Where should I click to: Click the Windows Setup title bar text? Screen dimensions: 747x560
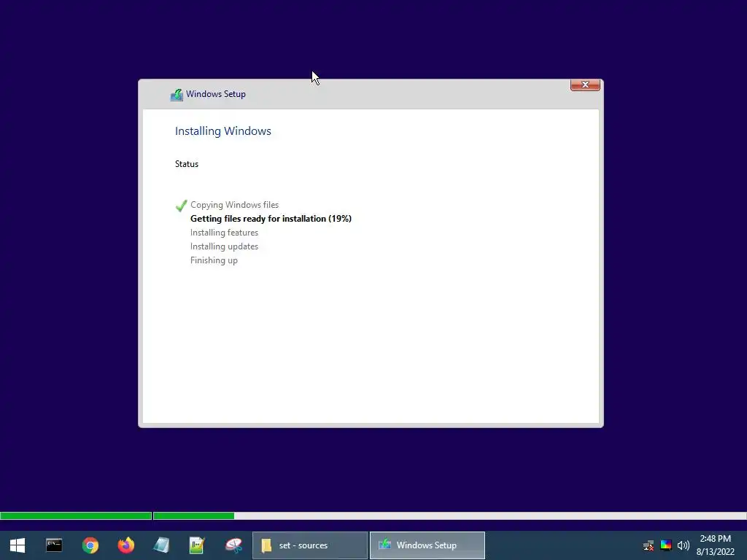(x=216, y=94)
